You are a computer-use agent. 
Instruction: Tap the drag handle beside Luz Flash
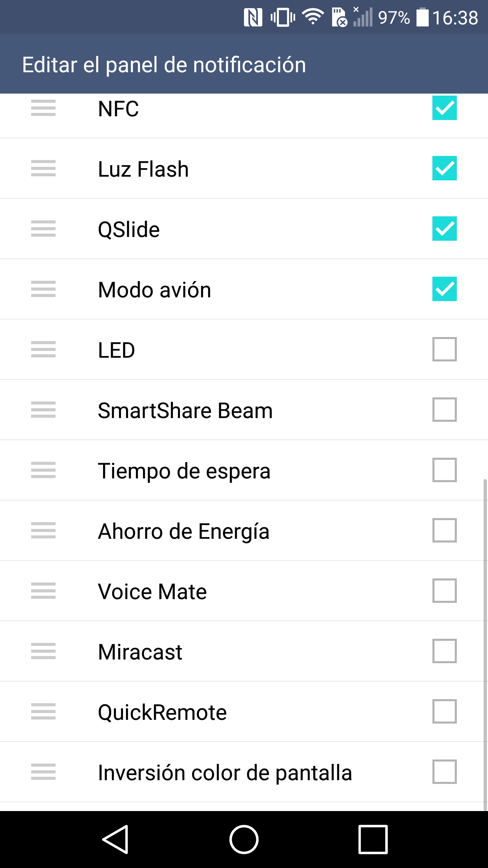pyautogui.click(x=43, y=169)
